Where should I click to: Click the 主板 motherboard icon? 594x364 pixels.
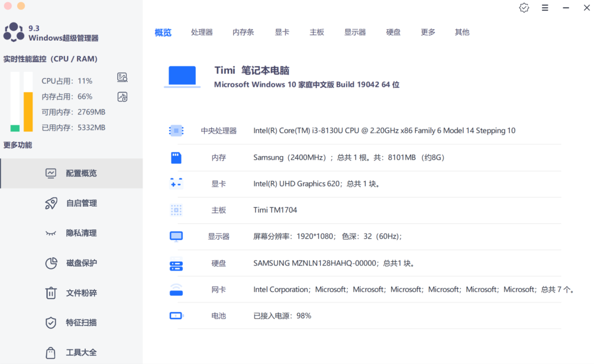176,210
